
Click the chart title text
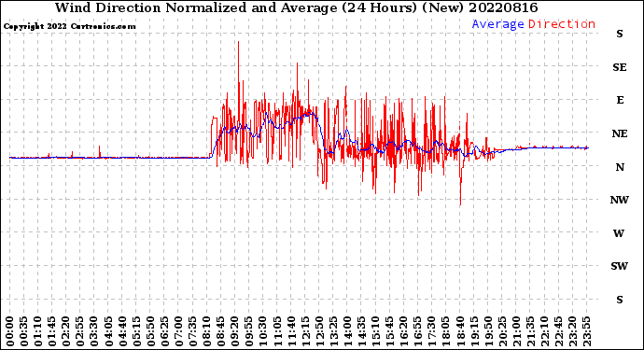pos(296,7)
